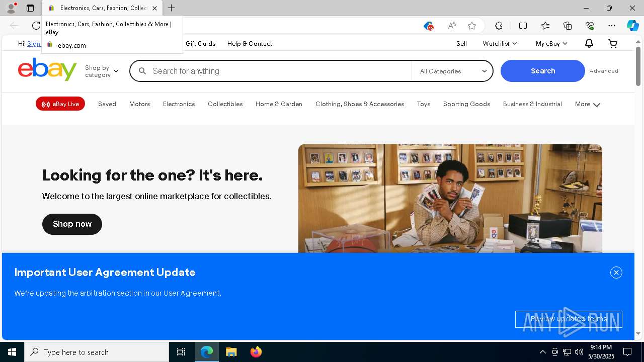644x362 pixels.
Task: Click the page vertical scrollbar thumb
Action: (638, 66)
